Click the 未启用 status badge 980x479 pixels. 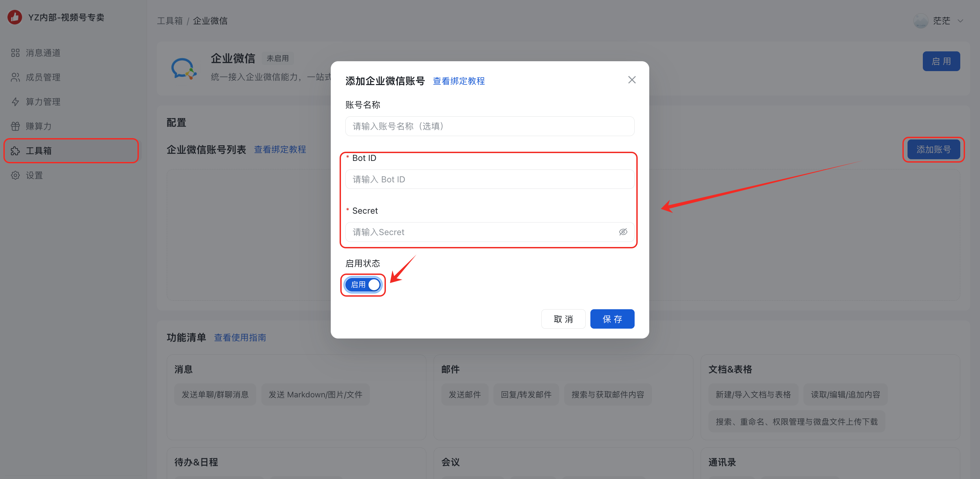[x=277, y=59]
